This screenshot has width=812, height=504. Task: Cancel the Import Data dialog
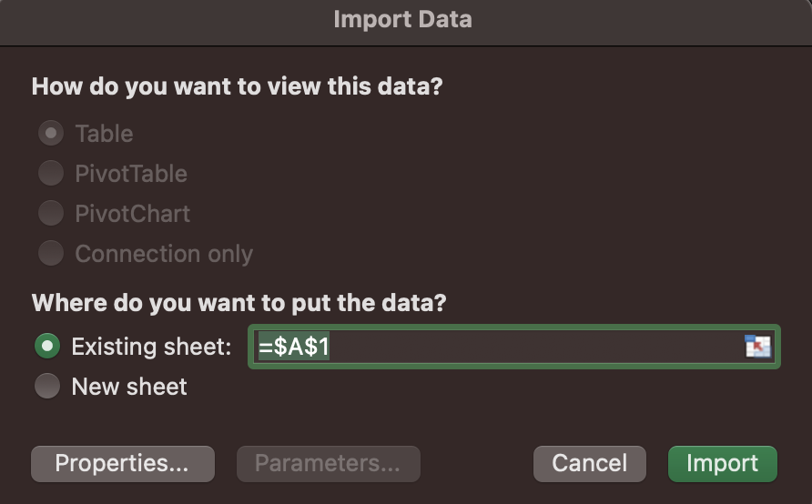(589, 464)
